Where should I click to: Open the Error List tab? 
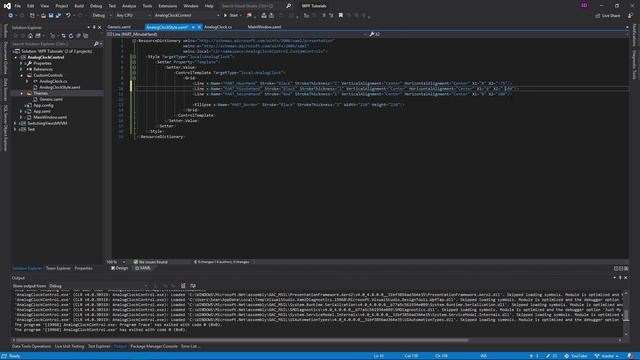pos(189,346)
